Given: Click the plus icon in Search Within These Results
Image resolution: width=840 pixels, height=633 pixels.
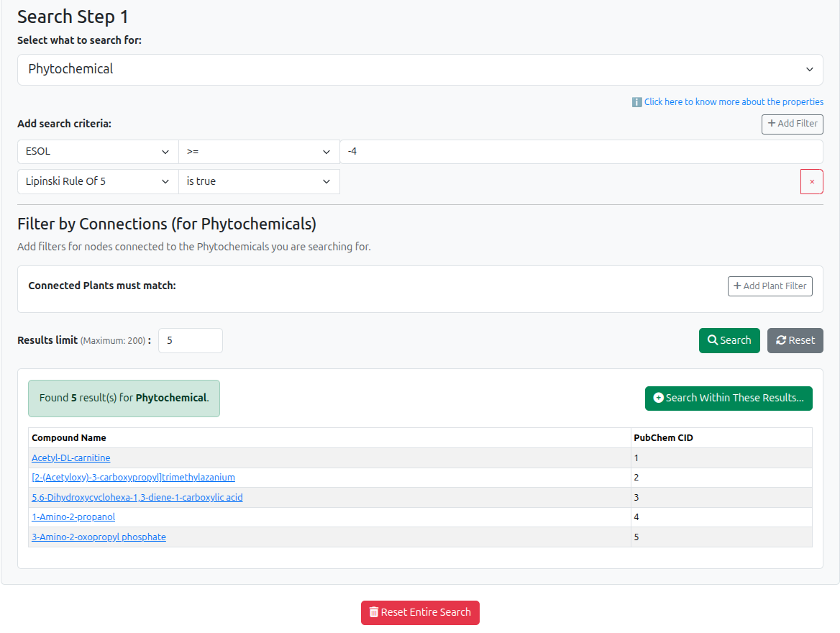Looking at the screenshot, I should coord(659,398).
